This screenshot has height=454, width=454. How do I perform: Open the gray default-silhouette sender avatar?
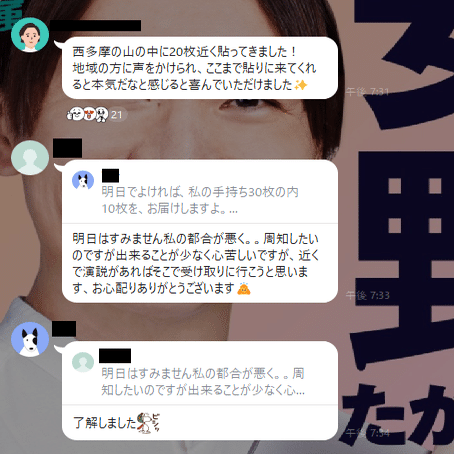[x=30, y=158]
